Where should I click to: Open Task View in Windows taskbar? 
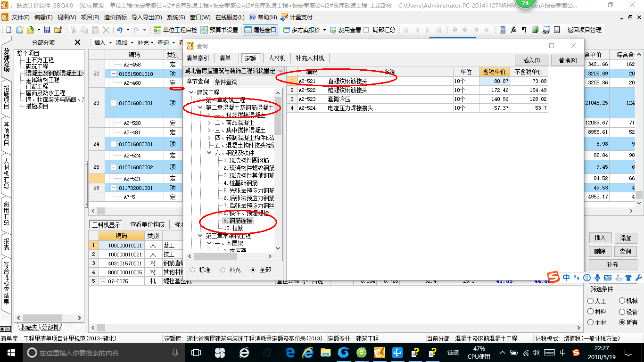pos(196,353)
